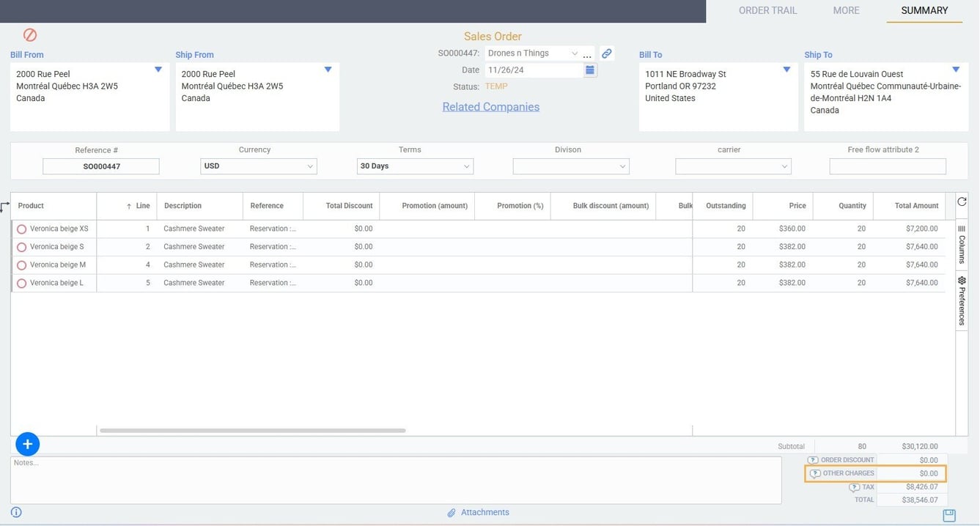Click into the Notes text area

(x=396, y=481)
